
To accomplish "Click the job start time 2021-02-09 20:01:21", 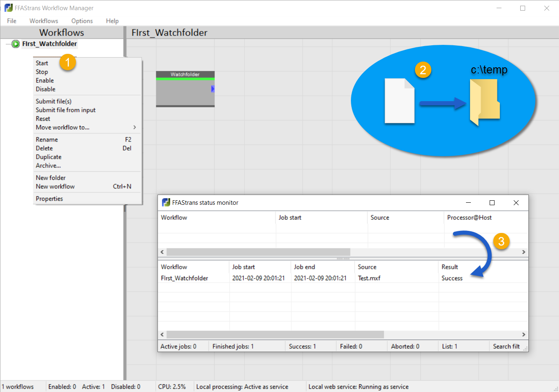I will (259, 278).
